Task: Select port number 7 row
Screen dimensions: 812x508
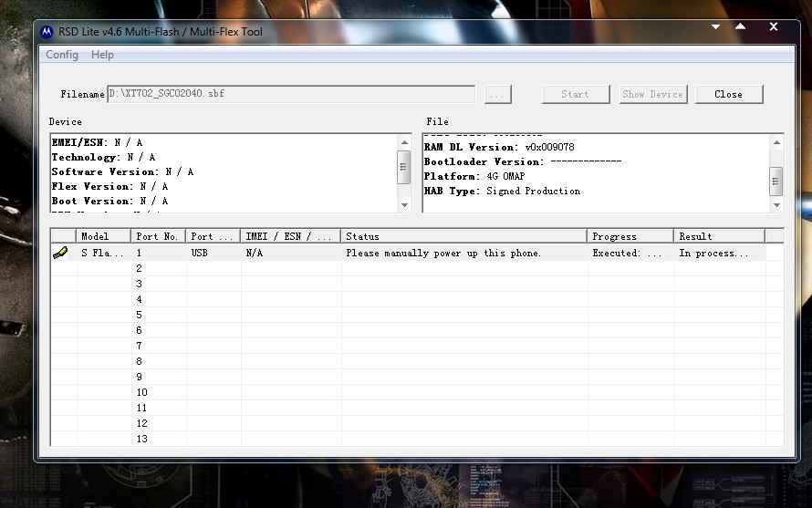Action: pyautogui.click(x=417, y=346)
